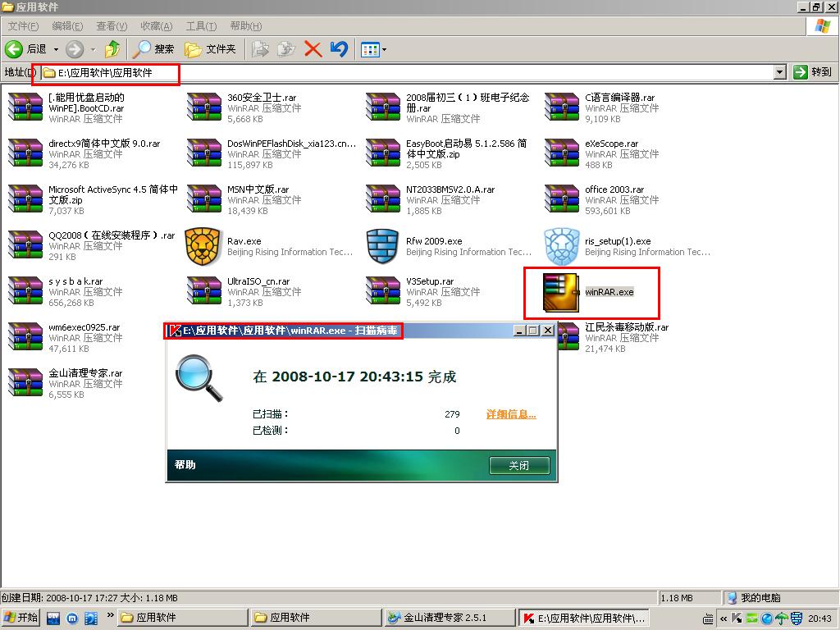Select the eXeScope.rar archive icon
Viewport: 840px width, 630px height.
point(562,153)
